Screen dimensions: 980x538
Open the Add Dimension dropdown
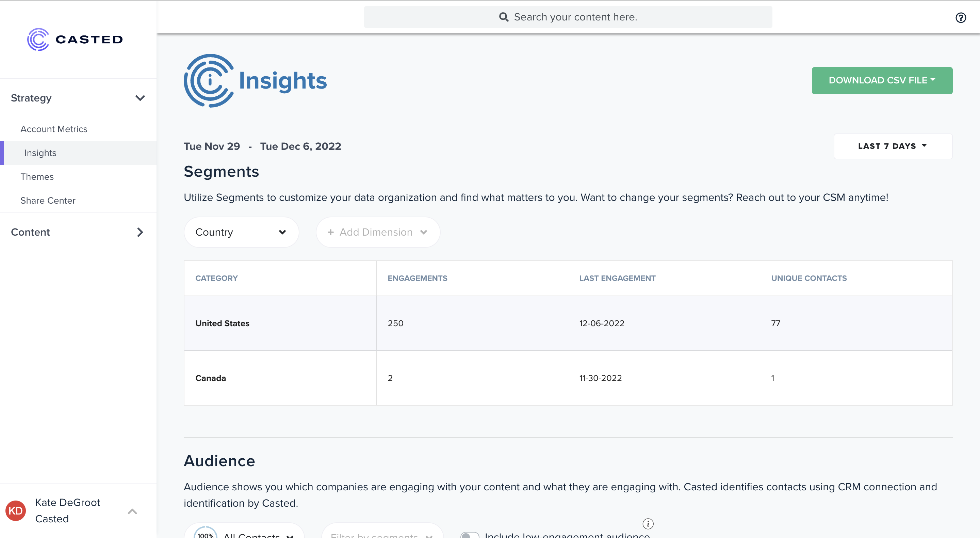[378, 232]
